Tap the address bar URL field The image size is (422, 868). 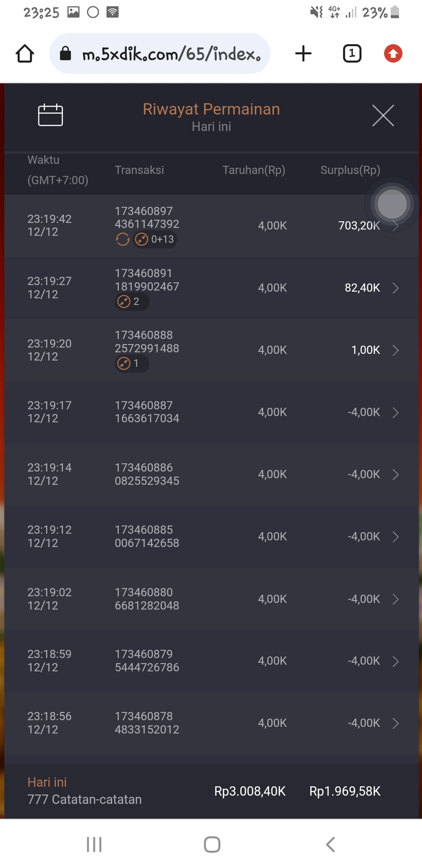[171, 54]
